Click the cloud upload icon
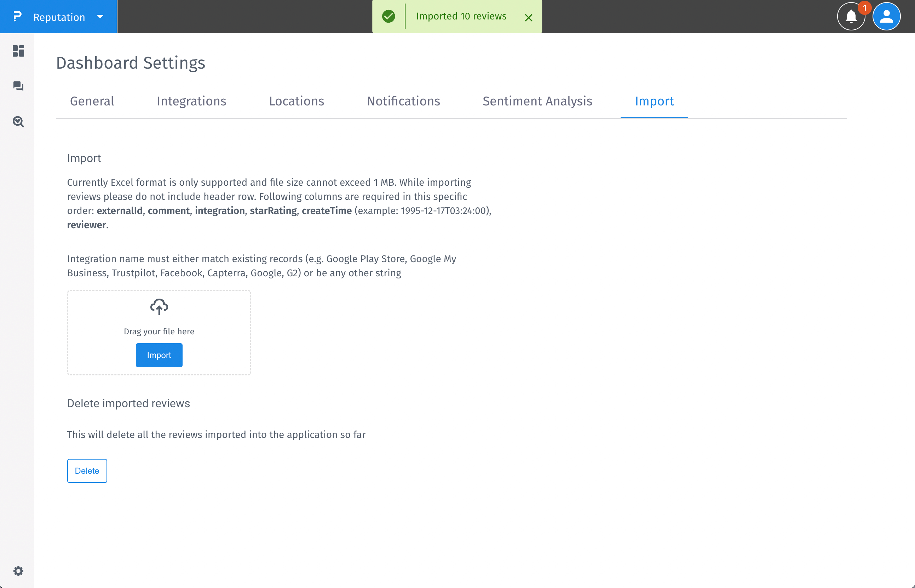This screenshot has width=915, height=588. coord(159,307)
